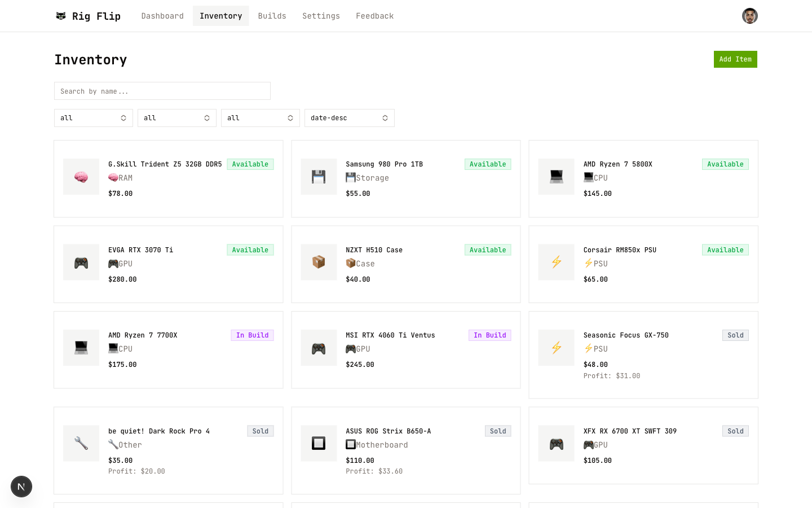Open the Feedback link
Screen dimensions: 812x508
pyautogui.click(x=375, y=16)
